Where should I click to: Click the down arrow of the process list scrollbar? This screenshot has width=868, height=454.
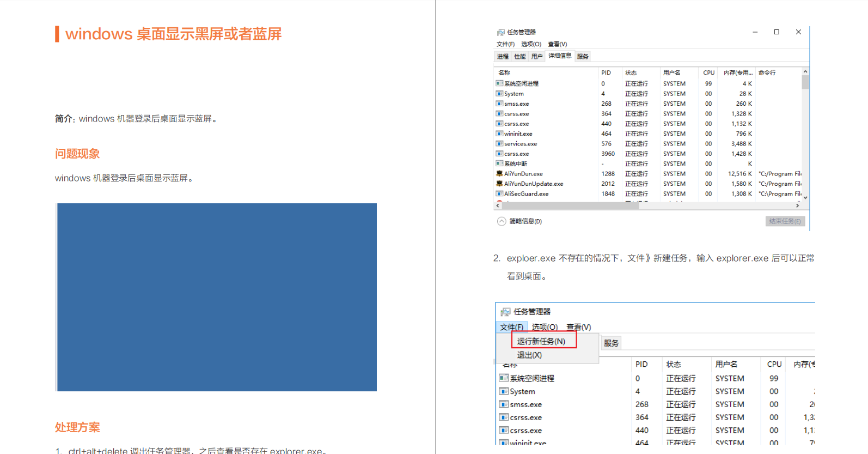pyautogui.click(x=805, y=198)
